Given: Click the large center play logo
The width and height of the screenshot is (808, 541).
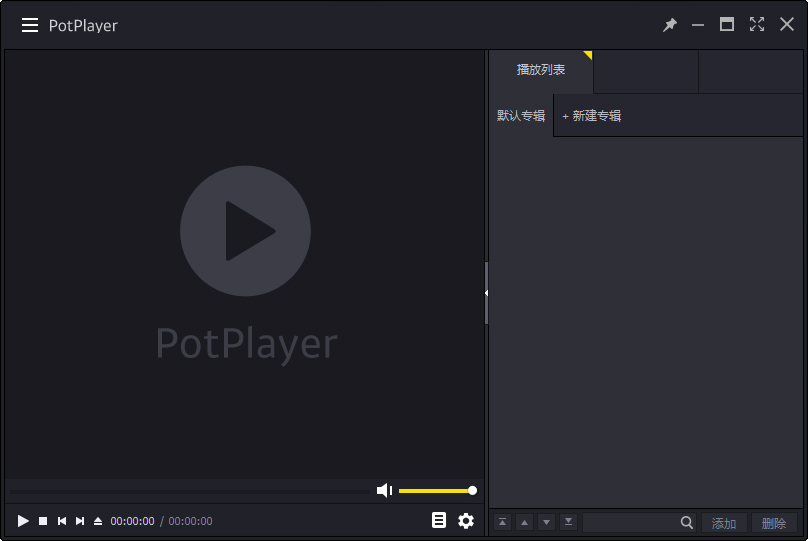Looking at the screenshot, I should coord(245,231).
